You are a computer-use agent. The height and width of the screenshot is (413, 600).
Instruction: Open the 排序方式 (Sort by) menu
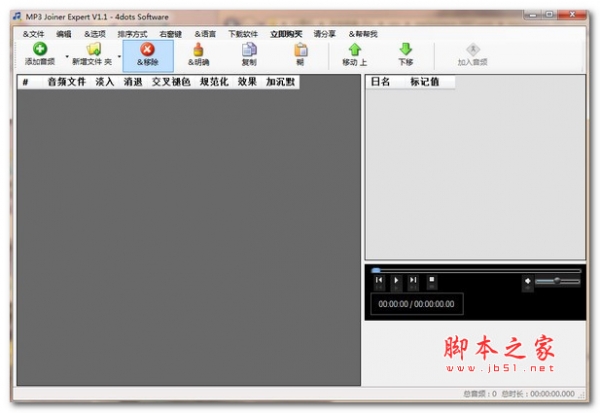click(x=132, y=34)
